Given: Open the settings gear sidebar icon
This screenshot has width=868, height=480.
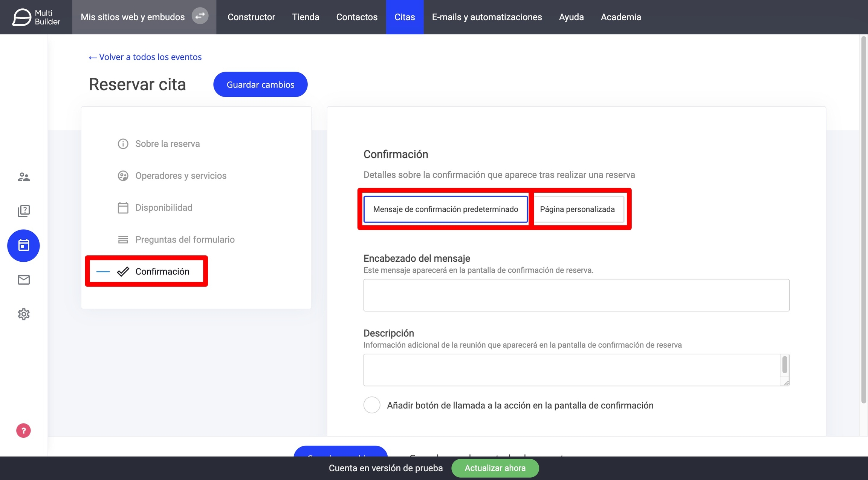Looking at the screenshot, I should [x=24, y=314].
